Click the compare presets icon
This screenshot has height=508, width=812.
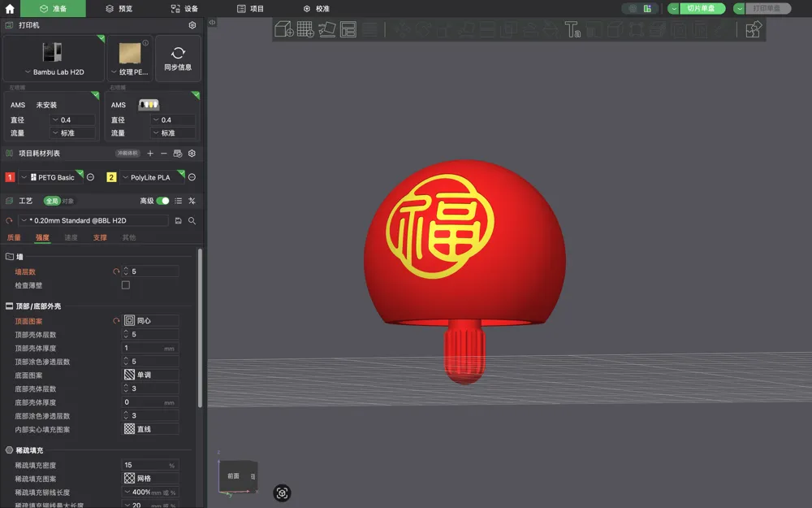point(192,201)
